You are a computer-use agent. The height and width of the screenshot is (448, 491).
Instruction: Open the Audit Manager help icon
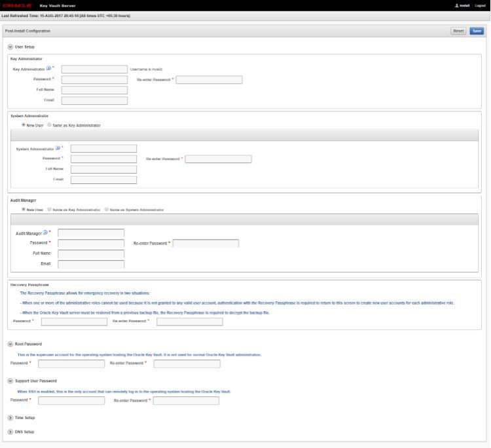[45, 232]
